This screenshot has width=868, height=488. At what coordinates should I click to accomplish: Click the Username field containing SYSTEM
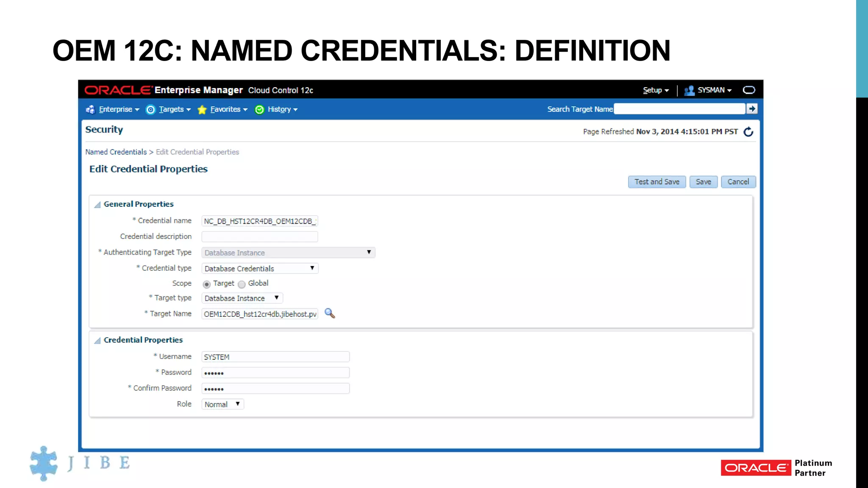pyautogui.click(x=275, y=357)
